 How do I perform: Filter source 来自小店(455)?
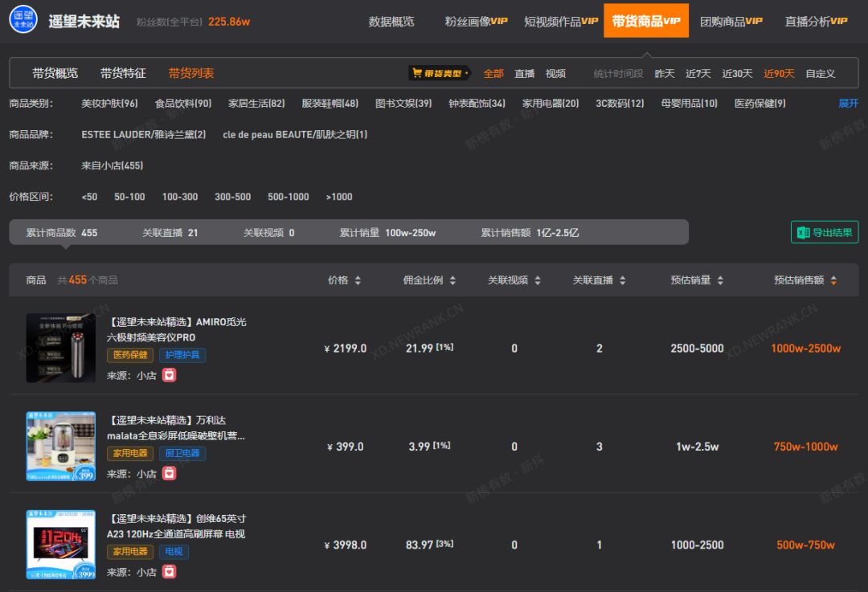[x=112, y=165]
